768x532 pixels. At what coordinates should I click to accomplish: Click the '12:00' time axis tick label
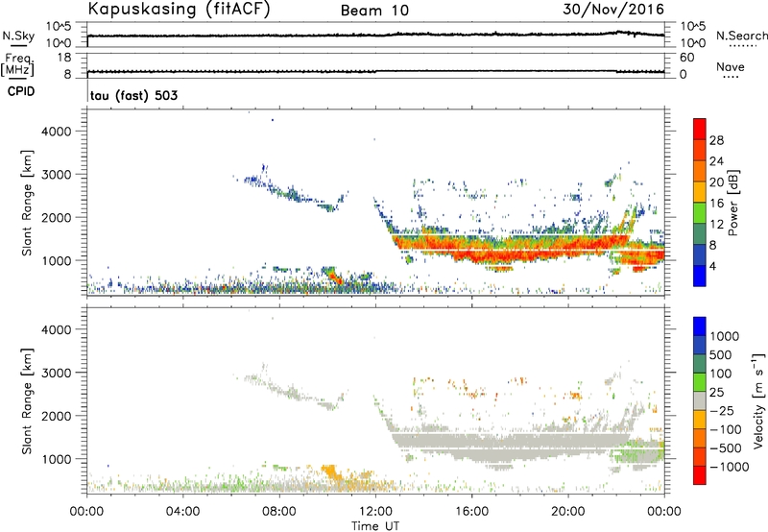coord(375,512)
